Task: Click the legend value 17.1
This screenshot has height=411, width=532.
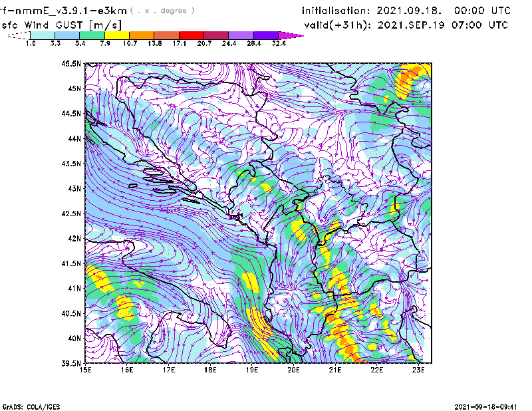Action: click(180, 43)
